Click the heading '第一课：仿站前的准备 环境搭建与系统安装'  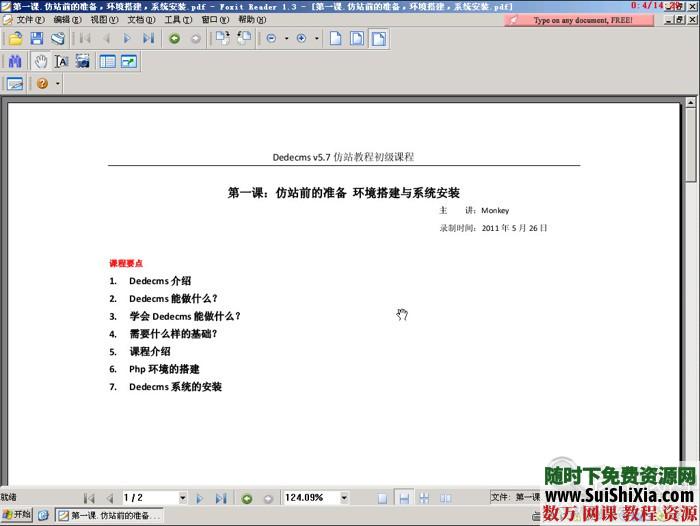[344, 192]
